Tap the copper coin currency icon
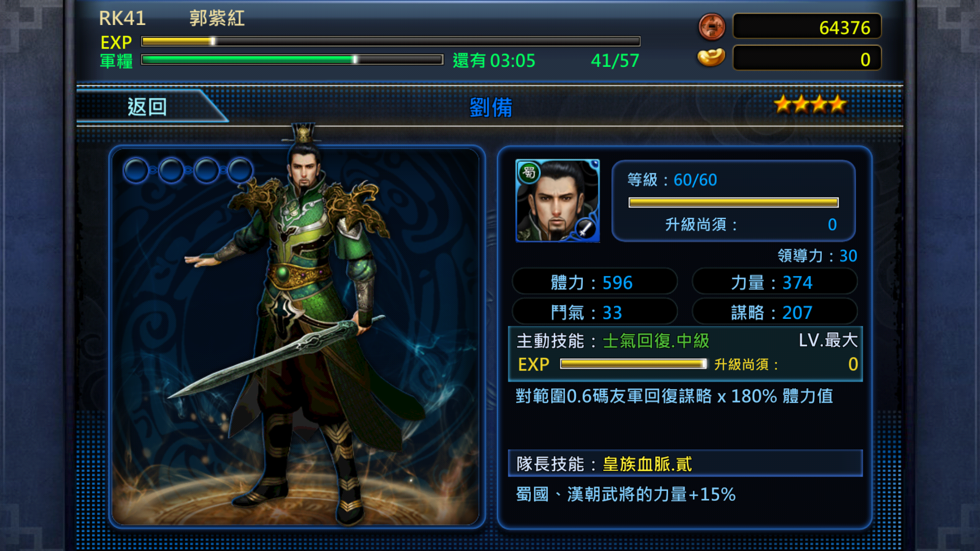The image size is (980, 551). tap(712, 27)
